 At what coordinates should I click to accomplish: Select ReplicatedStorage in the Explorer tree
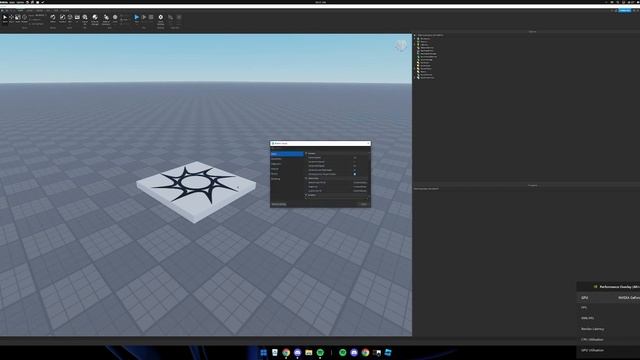click(x=429, y=54)
